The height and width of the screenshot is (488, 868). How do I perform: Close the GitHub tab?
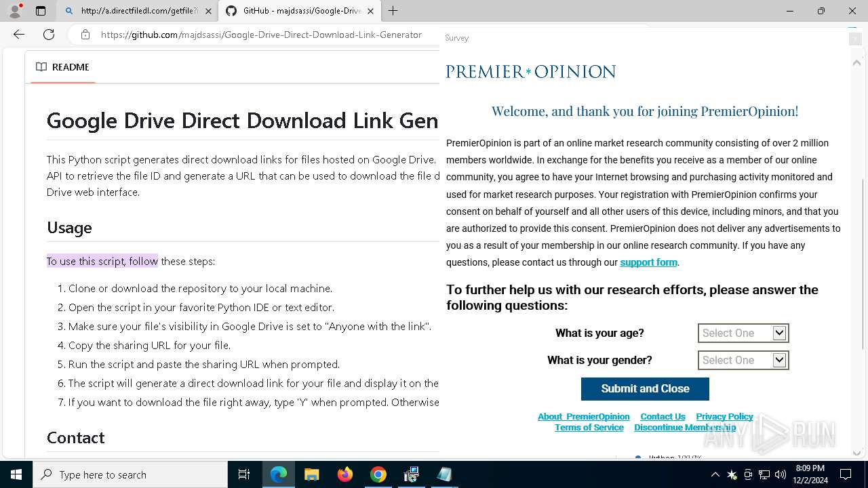370,12
